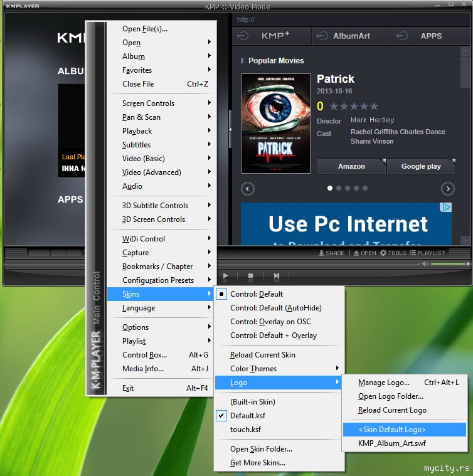473x476 pixels.
Task: Click the Patrick movie poster
Action: click(275, 124)
